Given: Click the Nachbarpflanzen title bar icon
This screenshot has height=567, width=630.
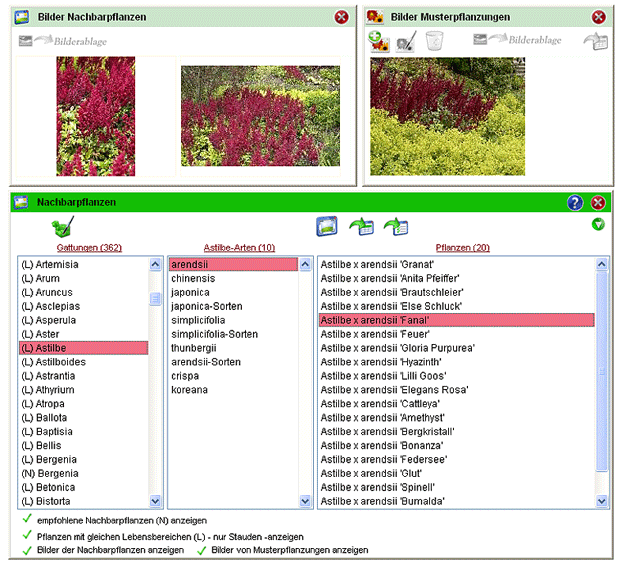Looking at the screenshot, I should tap(21, 202).
